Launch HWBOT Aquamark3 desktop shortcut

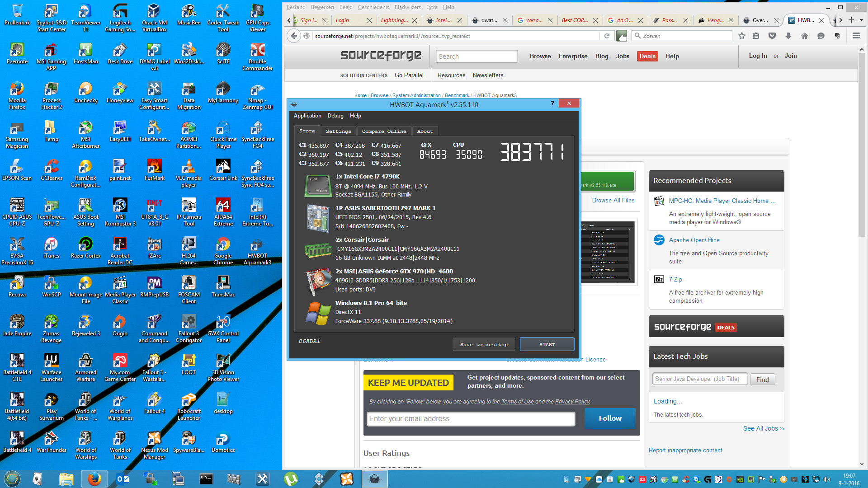[257, 251]
